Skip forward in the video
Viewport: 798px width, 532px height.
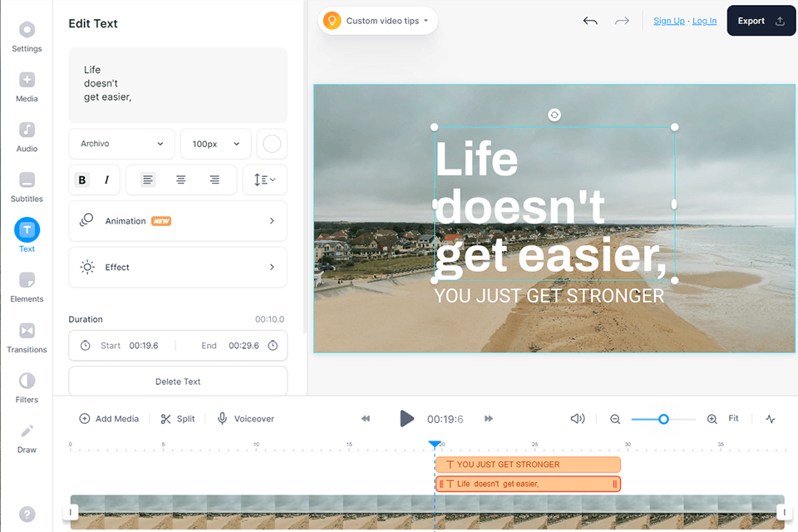pyautogui.click(x=489, y=419)
